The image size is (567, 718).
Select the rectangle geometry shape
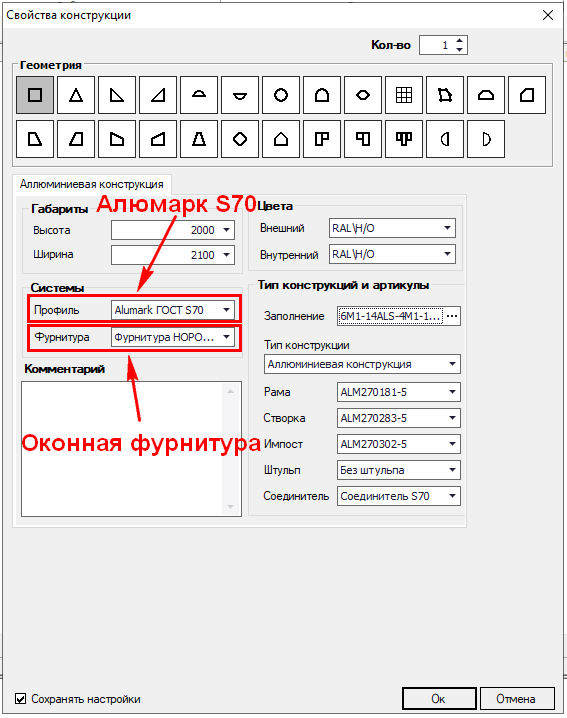pos(35,95)
